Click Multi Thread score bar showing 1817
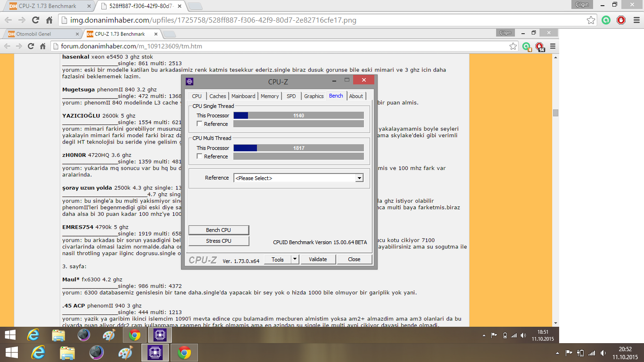 pyautogui.click(x=298, y=148)
